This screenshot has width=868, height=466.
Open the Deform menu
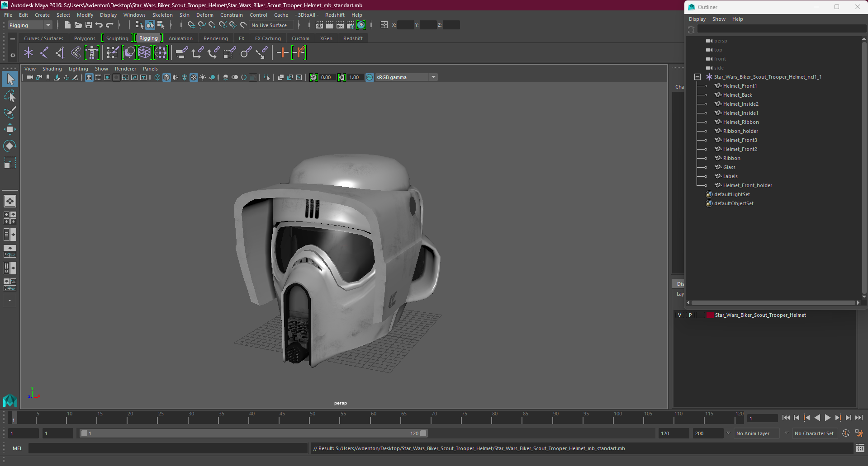(204, 15)
